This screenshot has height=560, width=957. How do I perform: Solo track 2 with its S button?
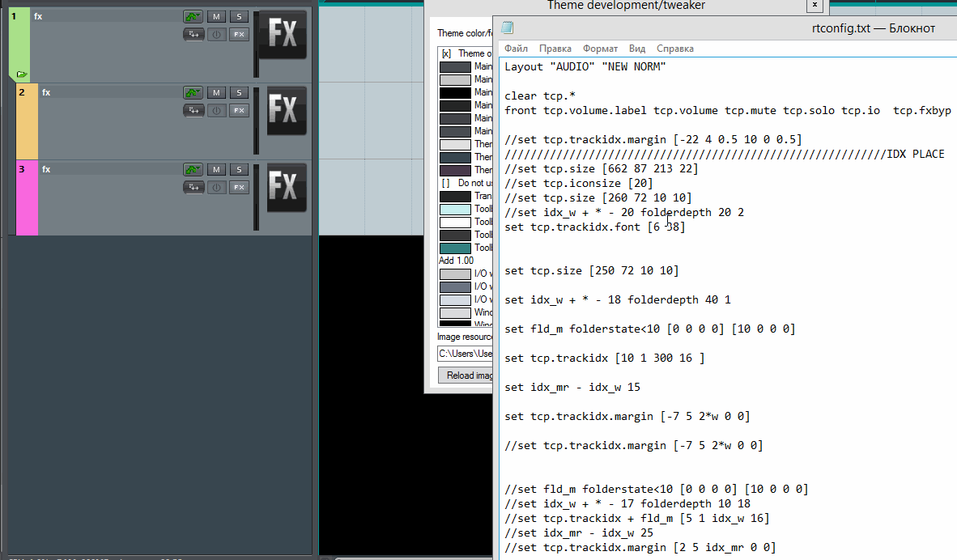click(x=240, y=93)
